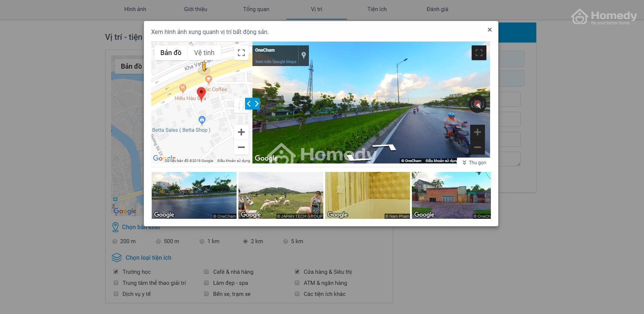Image resolution: width=644 pixels, height=314 pixels.
Task: Go to Vị trí tab
Action: coord(316,9)
